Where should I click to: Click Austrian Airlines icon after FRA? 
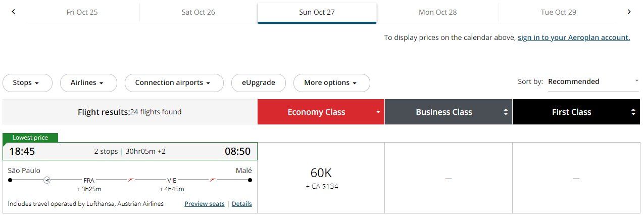131,180
